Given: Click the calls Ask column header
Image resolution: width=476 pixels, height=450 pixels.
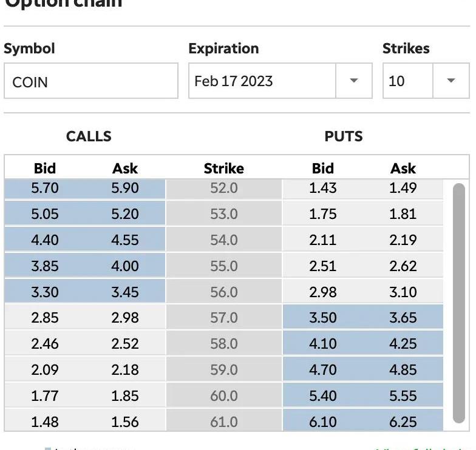Looking at the screenshot, I should point(125,169).
